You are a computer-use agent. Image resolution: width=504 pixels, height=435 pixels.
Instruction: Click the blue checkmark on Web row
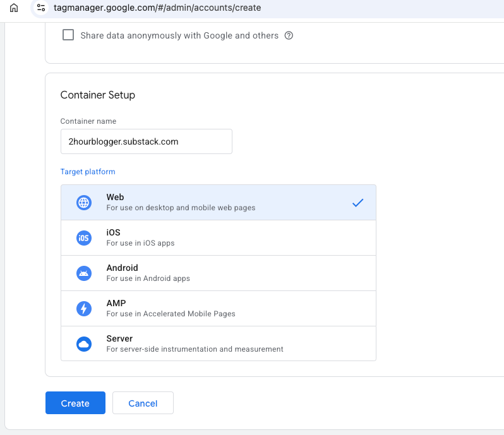pos(357,203)
